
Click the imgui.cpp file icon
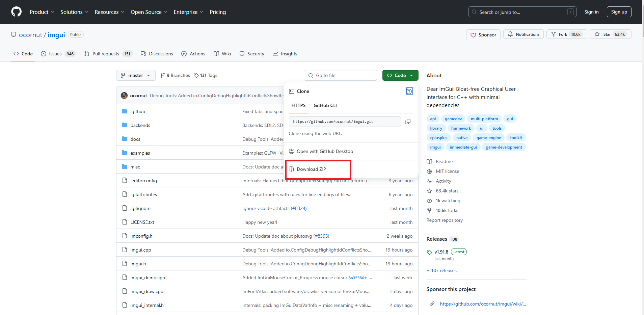[x=125, y=250]
